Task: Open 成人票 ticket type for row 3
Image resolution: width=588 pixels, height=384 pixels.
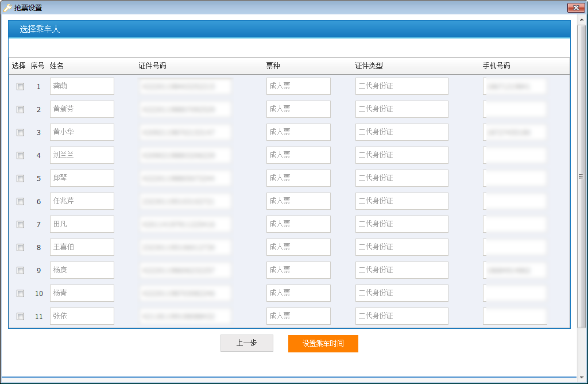Action: coord(299,132)
